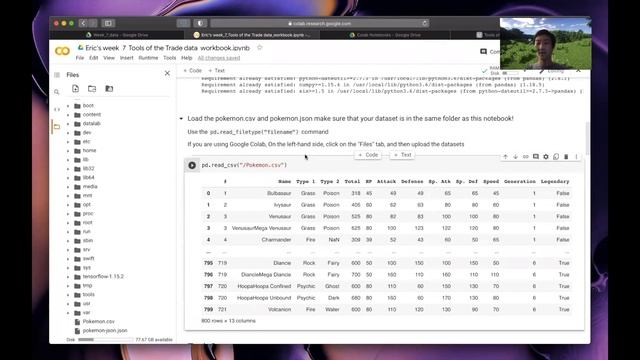Open the File menu
Viewport: 640px width, 360px height.
tap(80, 58)
